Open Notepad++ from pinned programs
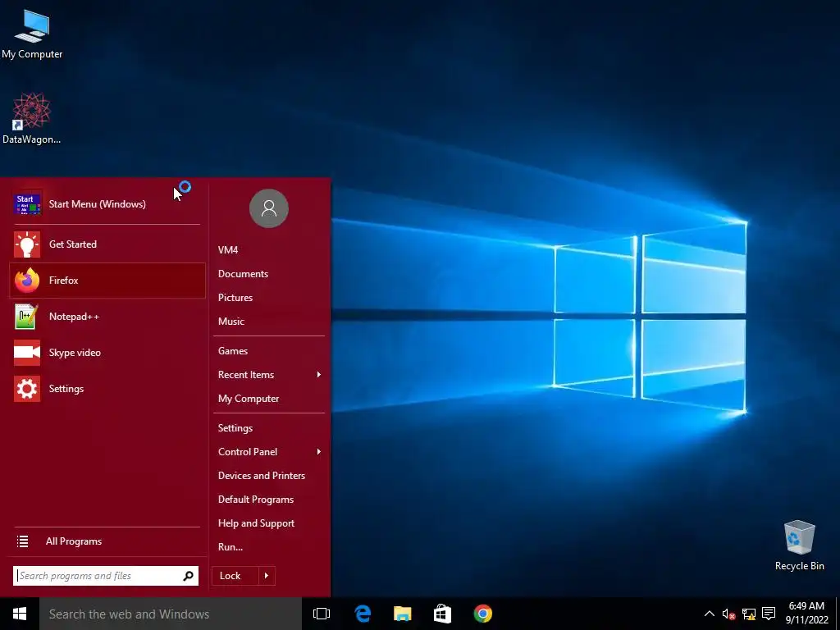Viewport: 840px width, 630px height. (107, 317)
